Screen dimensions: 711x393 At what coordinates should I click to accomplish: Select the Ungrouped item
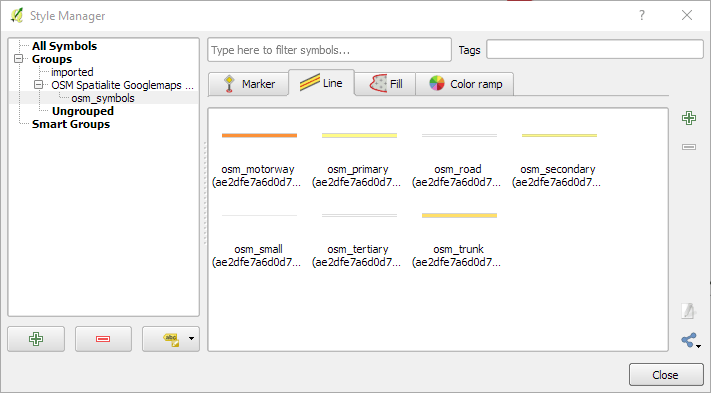click(83, 111)
